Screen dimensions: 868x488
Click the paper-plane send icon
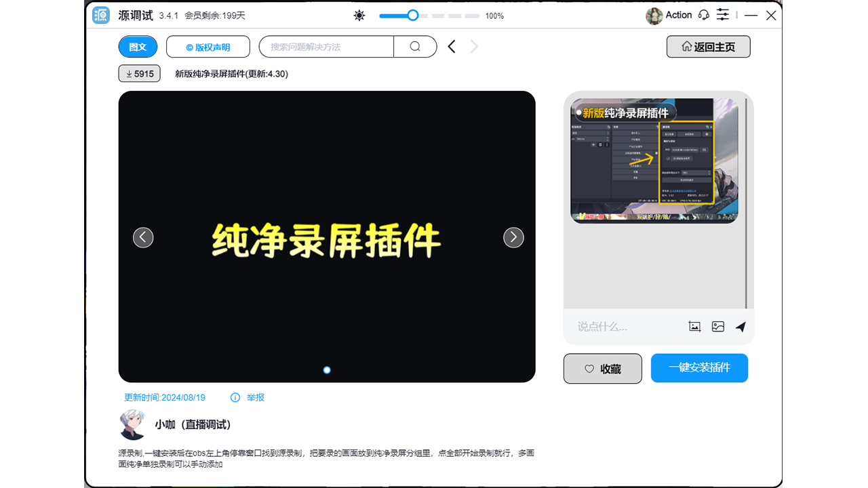click(740, 326)
